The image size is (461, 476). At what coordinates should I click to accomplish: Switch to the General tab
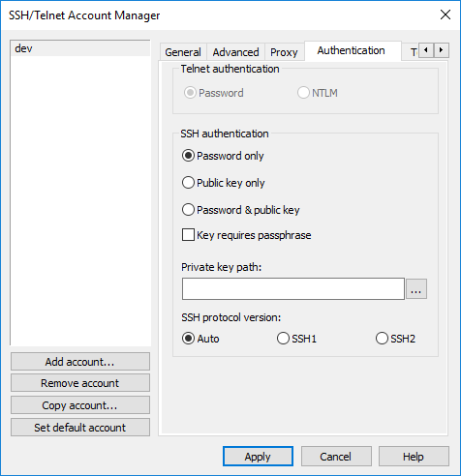[183, 52]
